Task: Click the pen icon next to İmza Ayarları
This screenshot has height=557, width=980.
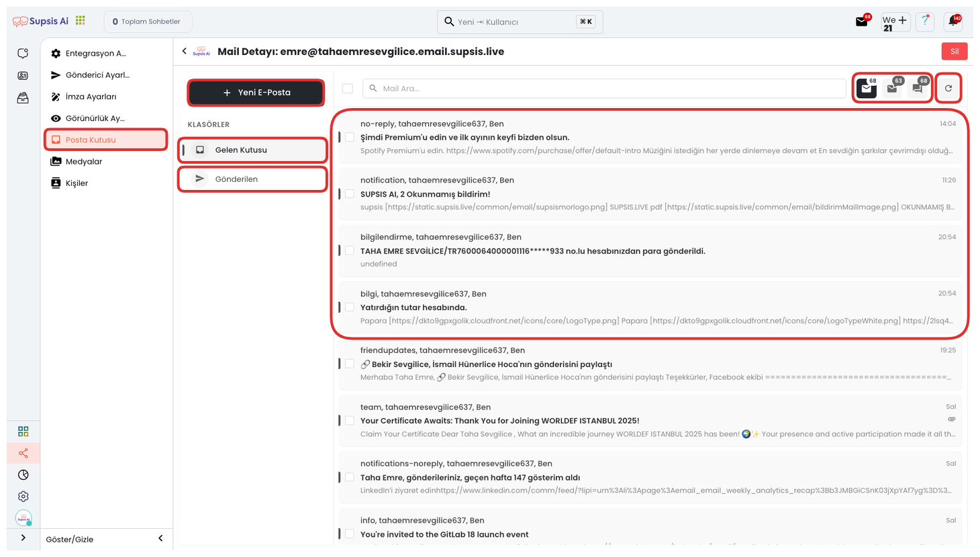Action: click(x=56, y=97)
